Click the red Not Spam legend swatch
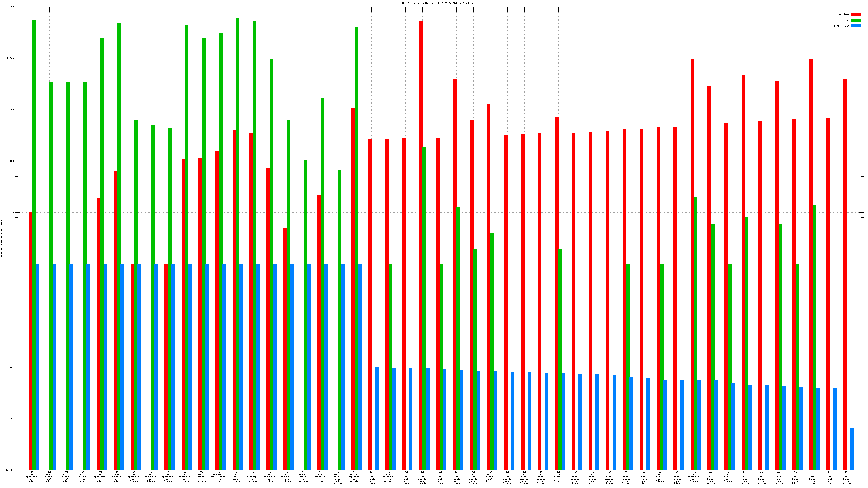Image resolution: width=868 pixels, height=488 pixels. (x=855, y=14)
